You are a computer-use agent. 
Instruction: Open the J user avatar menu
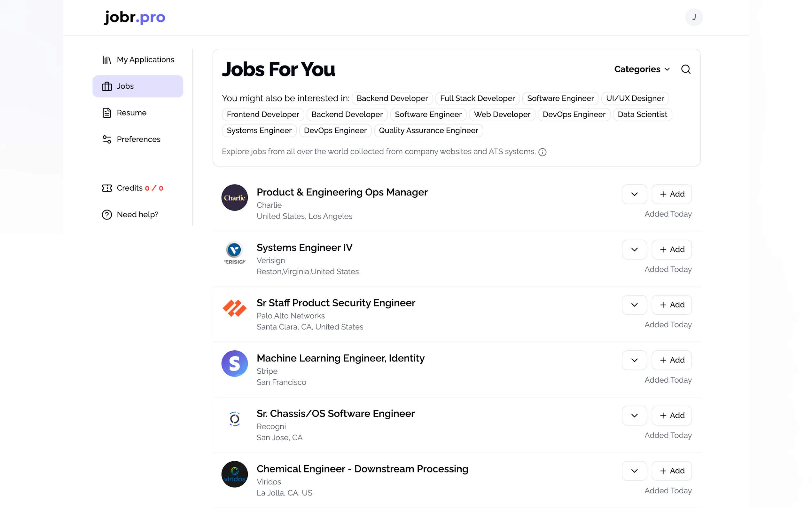(693, 17)
